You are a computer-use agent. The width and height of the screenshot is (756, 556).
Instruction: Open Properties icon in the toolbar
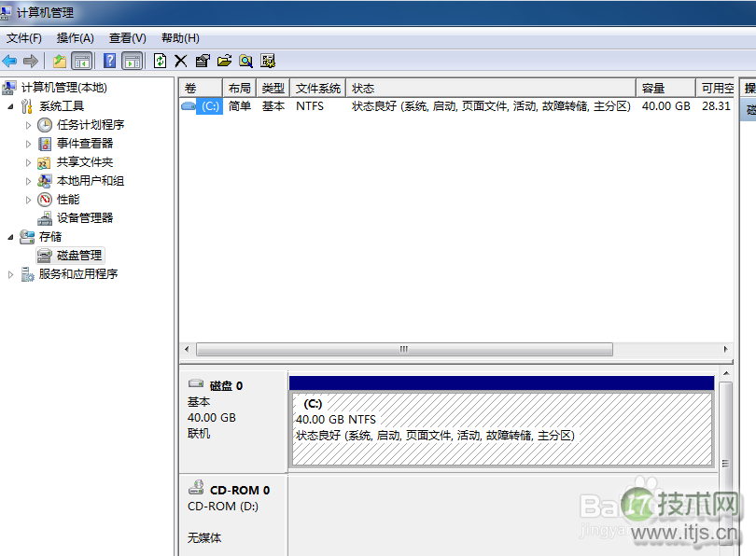[203, 61]
